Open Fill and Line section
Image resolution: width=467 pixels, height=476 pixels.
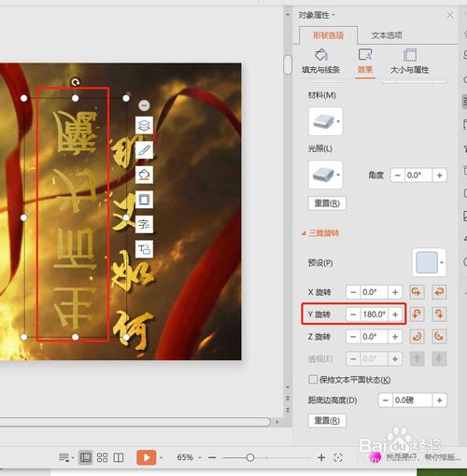pos(321,62)
